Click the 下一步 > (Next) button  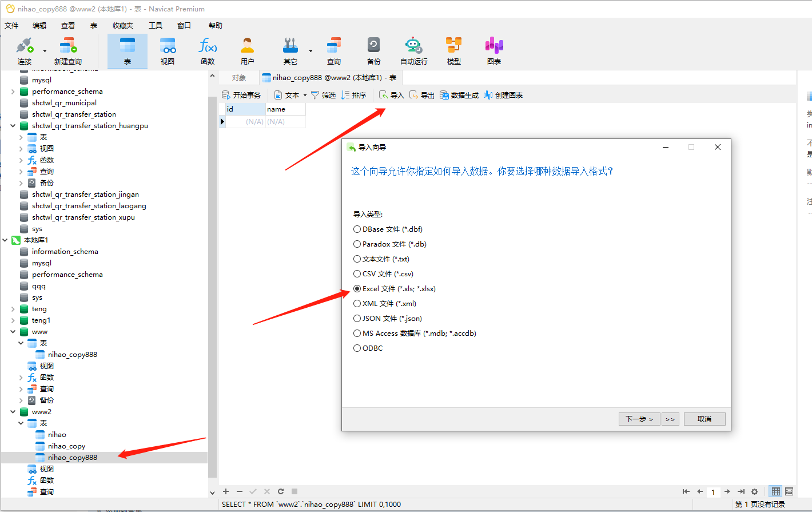coord(639,419)
